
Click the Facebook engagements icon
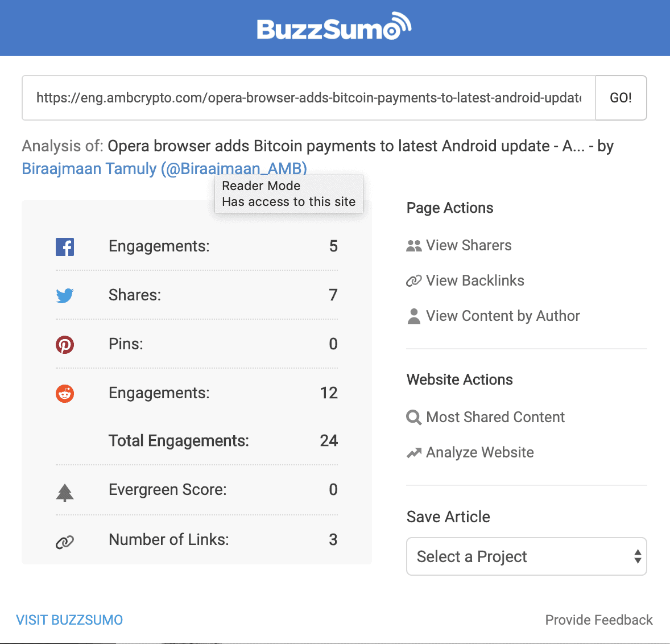click(64, 246)
